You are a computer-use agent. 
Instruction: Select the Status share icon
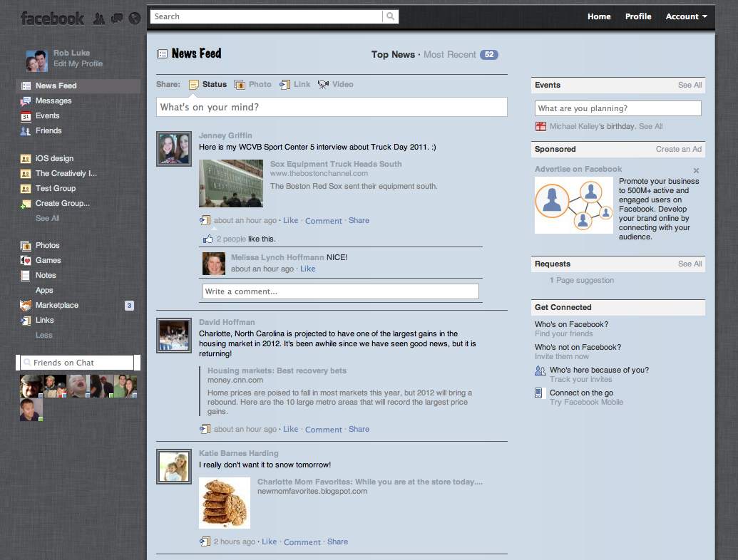[194, 83]
